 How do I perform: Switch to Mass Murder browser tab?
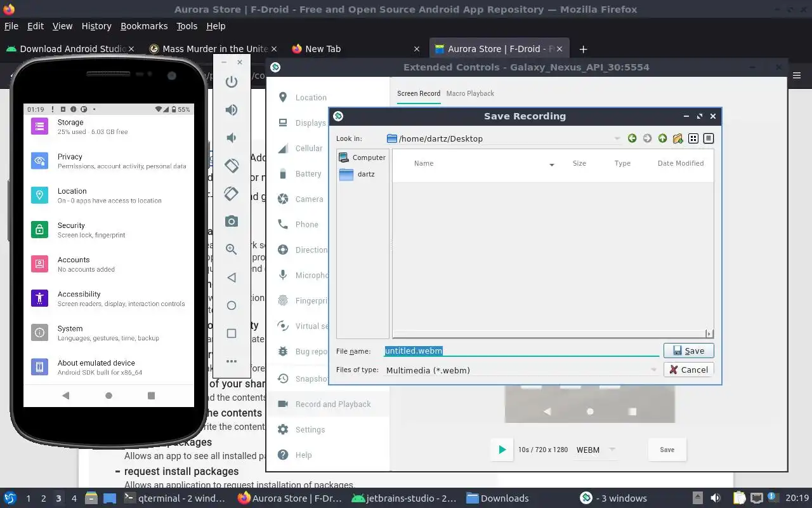click(x=213, y=49)
